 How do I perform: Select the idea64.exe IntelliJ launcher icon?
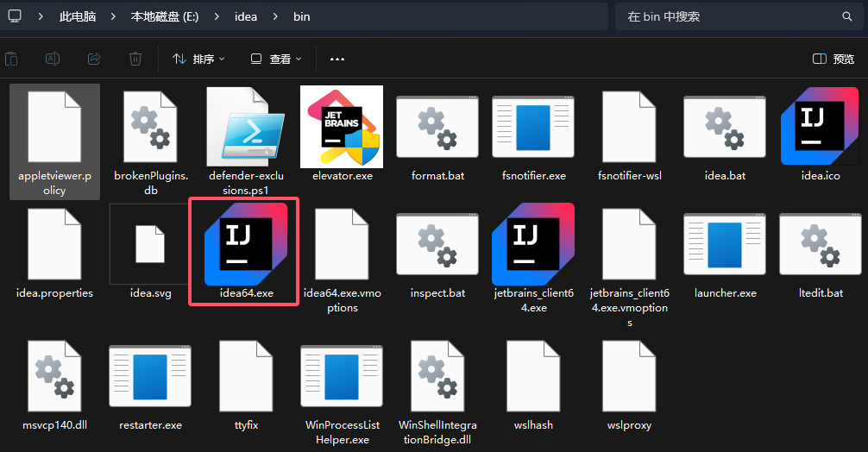[246, 243]
